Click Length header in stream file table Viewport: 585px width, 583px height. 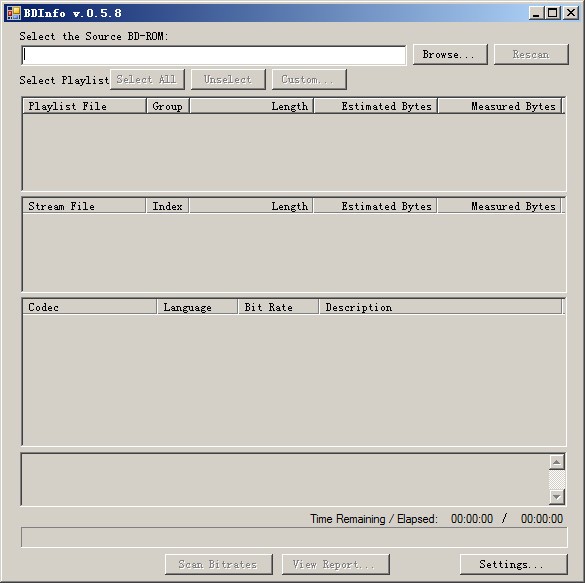[251, 206]
